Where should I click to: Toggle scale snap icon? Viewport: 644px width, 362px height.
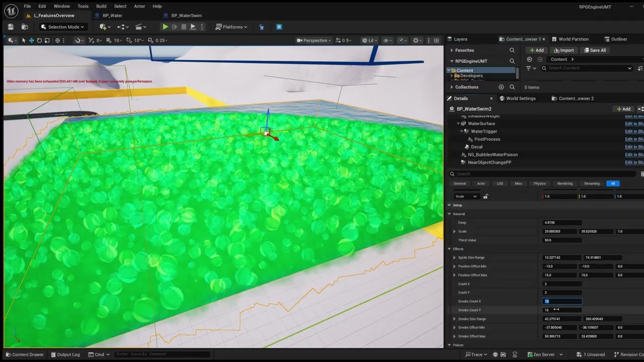(x=150, y=40)
